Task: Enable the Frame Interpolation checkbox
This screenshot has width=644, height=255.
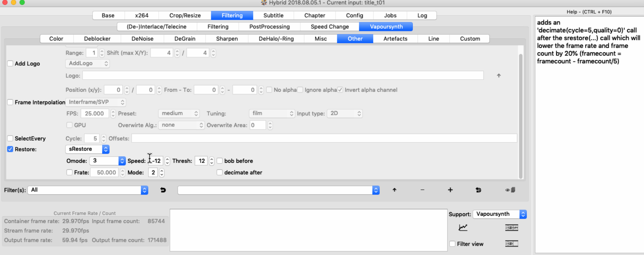Action: click(10, 102)
